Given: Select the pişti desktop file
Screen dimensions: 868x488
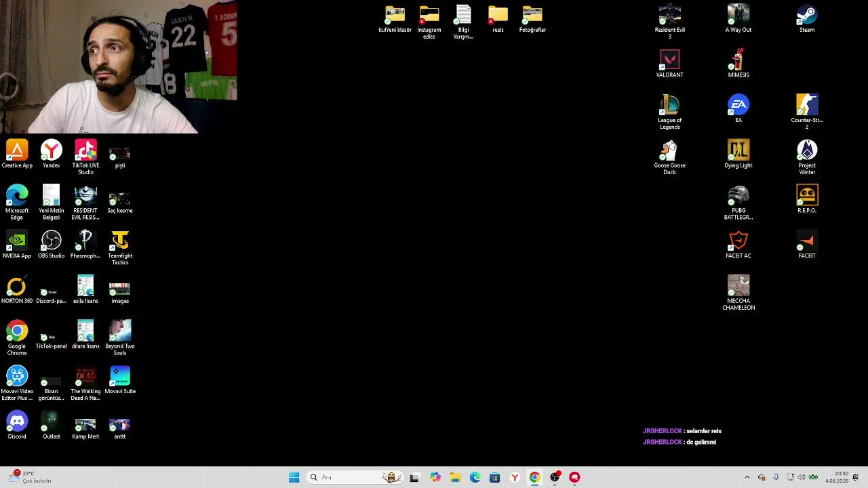Looking at the screenshot, I should pyautogui.click(x=120, y=157).
